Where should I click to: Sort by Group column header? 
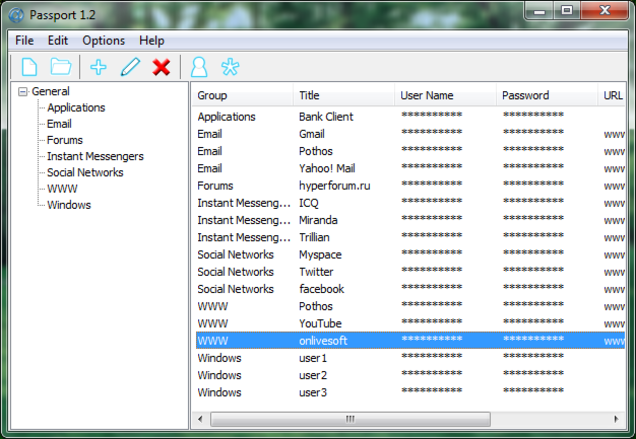tap(242, 95)
